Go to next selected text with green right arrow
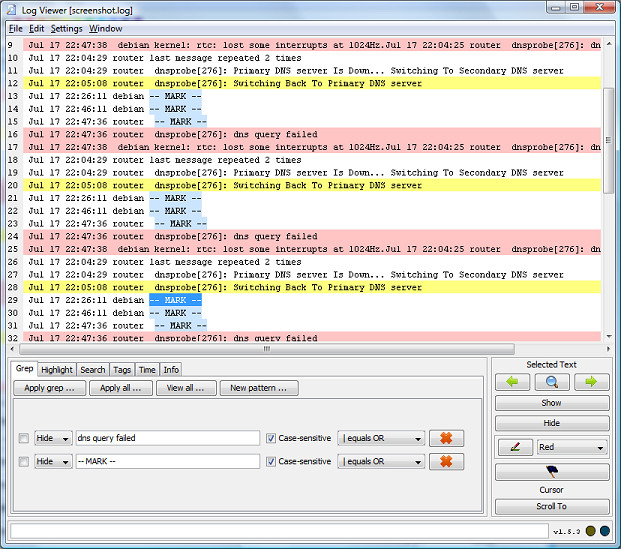 [x=591, y=382]
